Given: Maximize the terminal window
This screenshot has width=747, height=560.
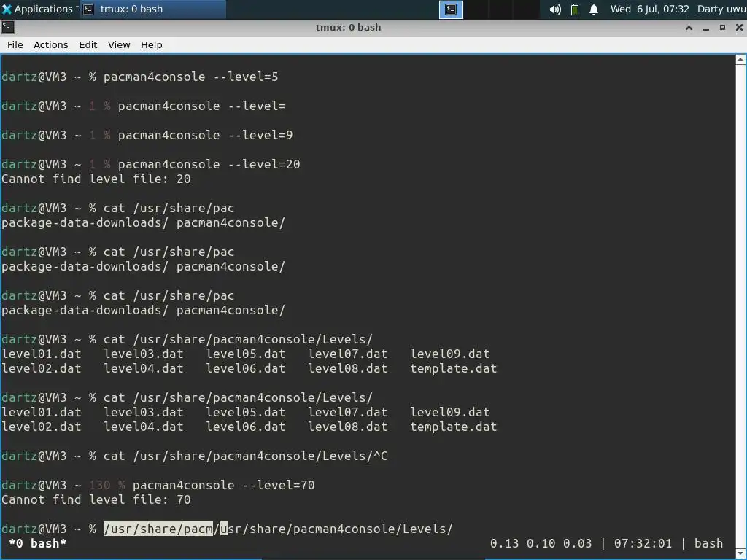Looking at the screenshot, I should (722, 28).
